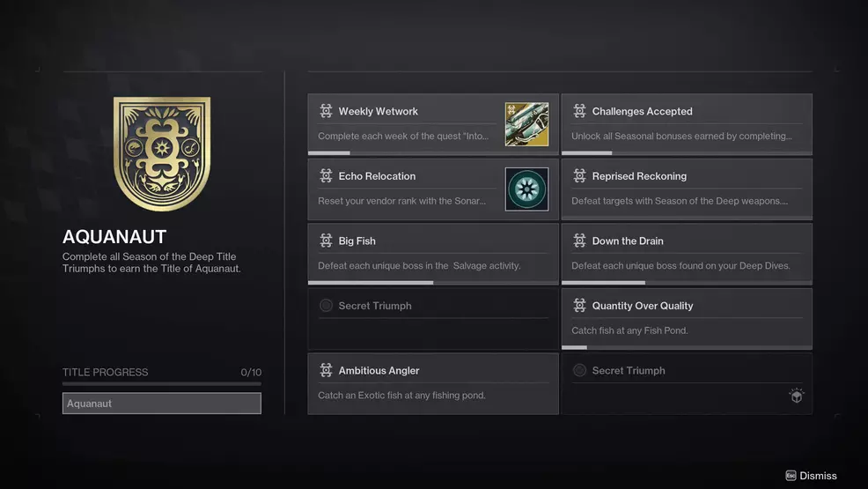Click the Echo Relocation triumph icon
868x489 pixels.
pos(326,176)
